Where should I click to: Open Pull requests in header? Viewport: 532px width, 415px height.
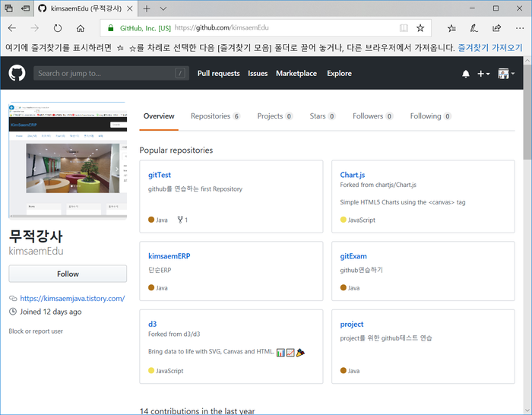click(x=219, y=73)
